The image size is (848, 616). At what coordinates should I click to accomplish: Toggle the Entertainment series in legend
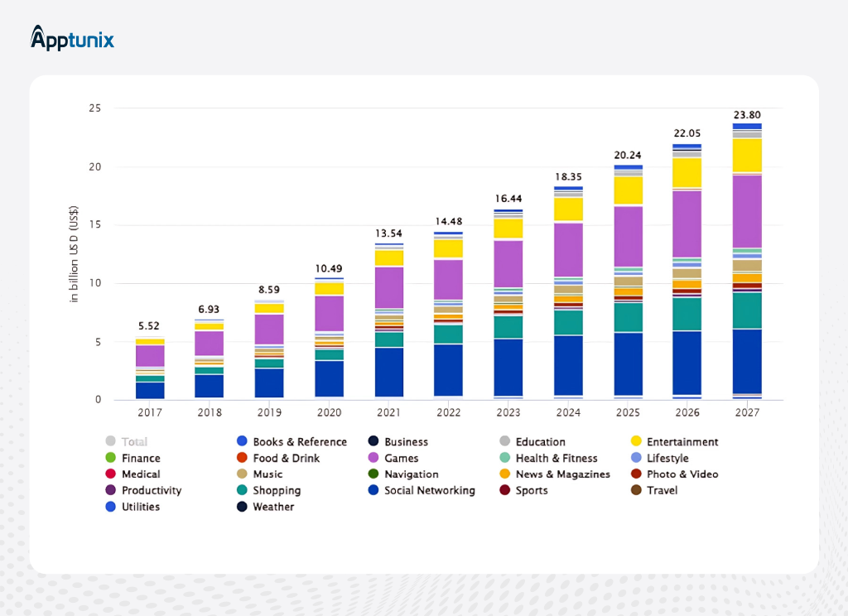(682, 442)
